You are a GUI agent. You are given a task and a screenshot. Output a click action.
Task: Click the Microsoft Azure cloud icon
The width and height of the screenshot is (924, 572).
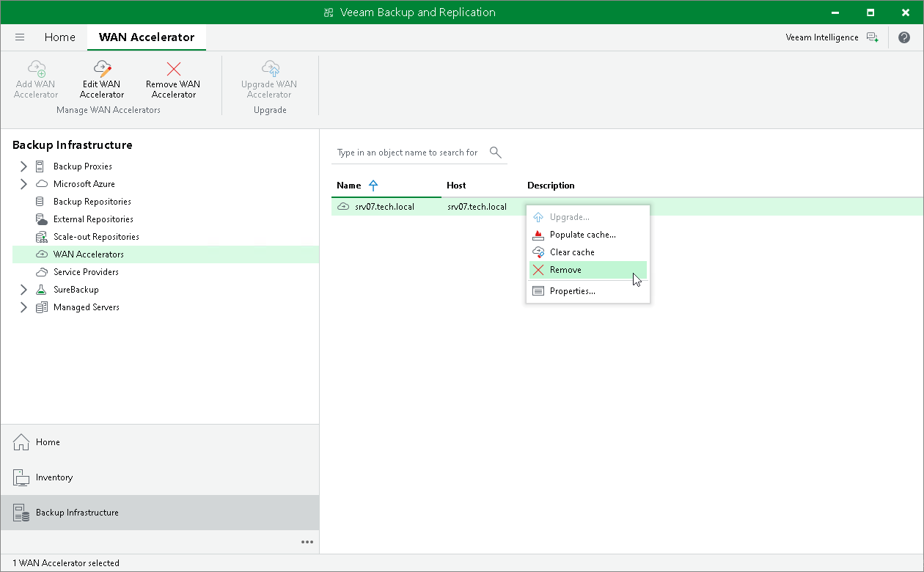click(x=41, y=184)
